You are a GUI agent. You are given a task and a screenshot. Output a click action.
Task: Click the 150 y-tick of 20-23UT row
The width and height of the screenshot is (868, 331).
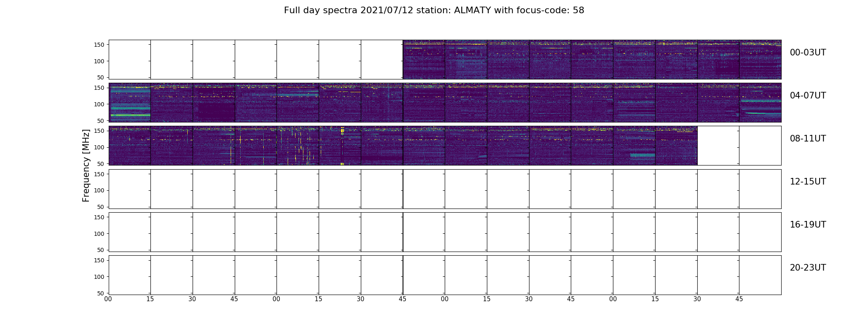tap(98, 260)
